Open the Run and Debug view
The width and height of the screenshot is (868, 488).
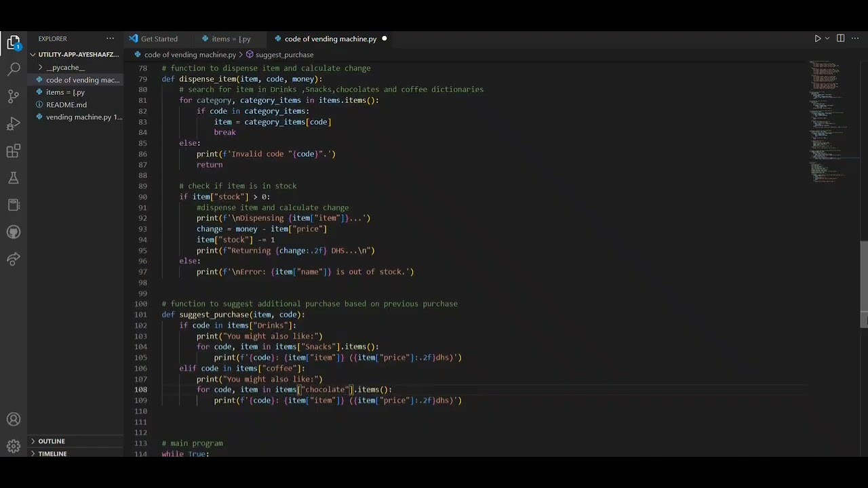pyautogui.click(x=14, y=123)
